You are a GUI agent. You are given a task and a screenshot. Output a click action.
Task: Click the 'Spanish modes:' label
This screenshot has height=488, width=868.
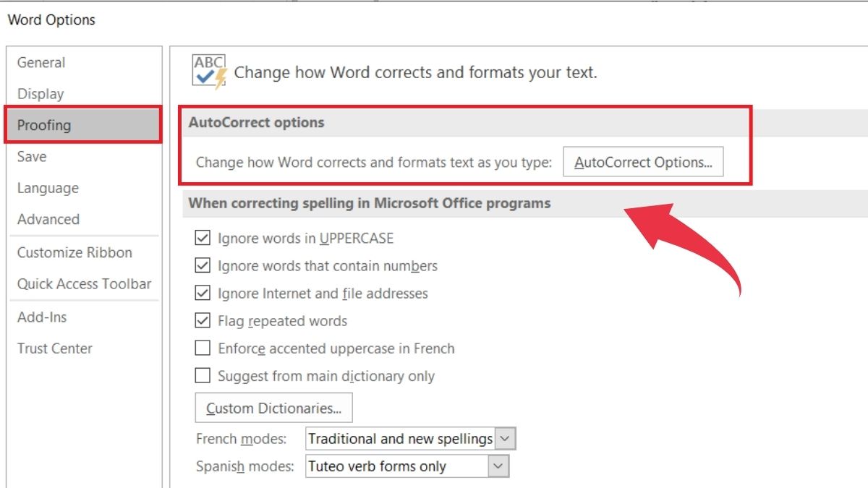click(x=245, y=466)
